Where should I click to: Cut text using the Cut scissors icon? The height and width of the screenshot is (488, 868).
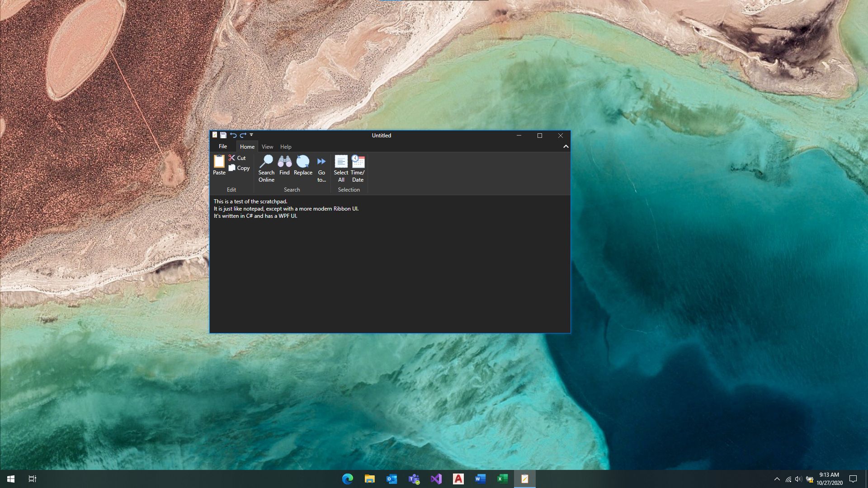[x=238, y=158]
